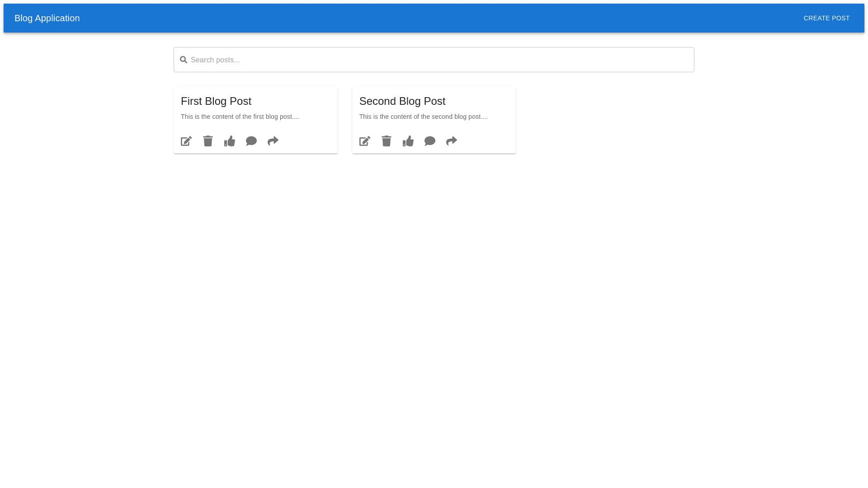The width and height of the screenshot is (868, 488).
Task: Like the Second Blog Post
Action: 408,141
